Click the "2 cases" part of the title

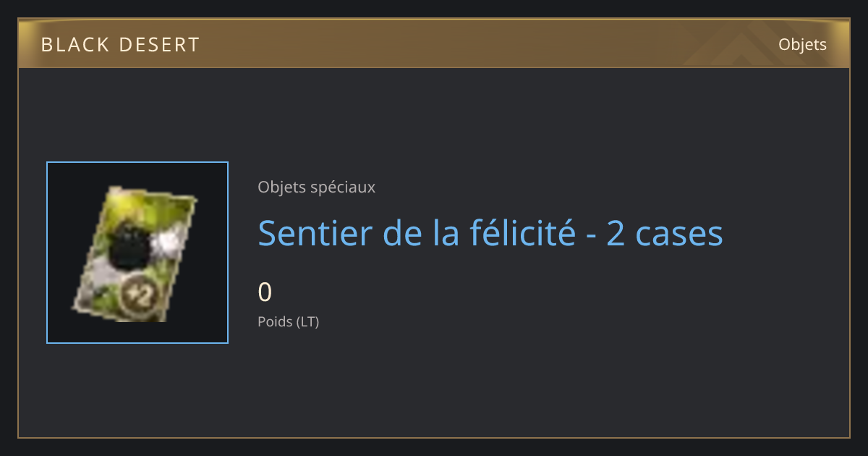click(x=665, y=233)
